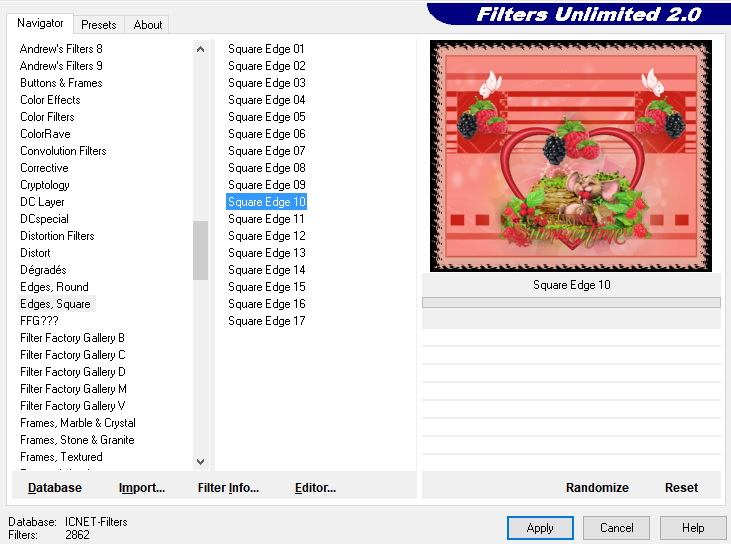
Task: Open the About tab
Action: pyautogui.click(x=147, y=25)
